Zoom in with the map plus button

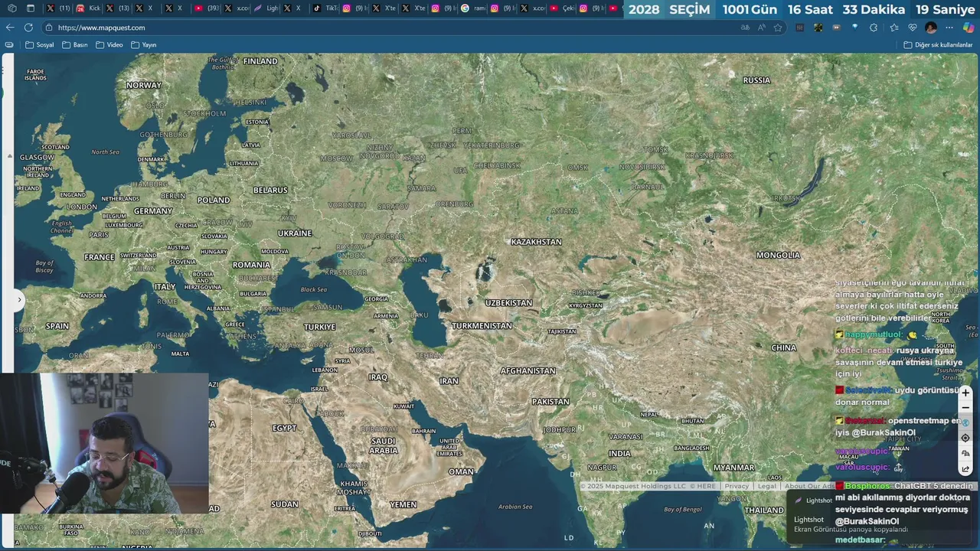965,393
